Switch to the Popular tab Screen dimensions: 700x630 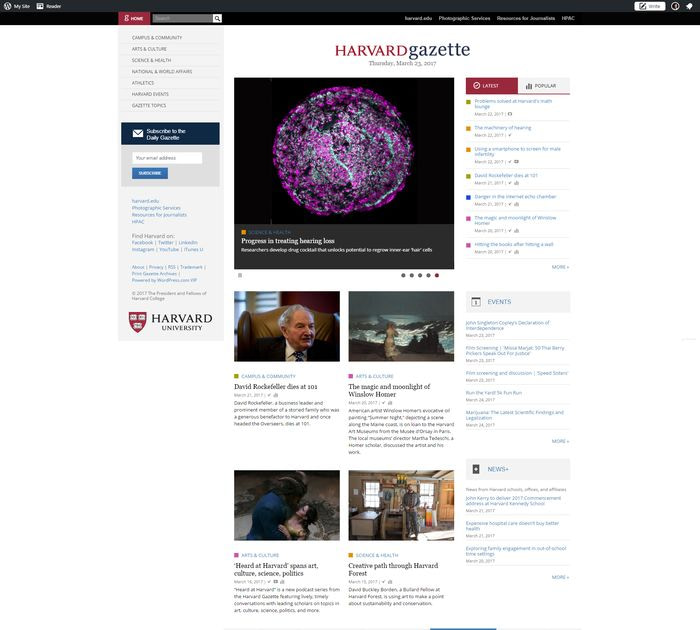(544, 86)
